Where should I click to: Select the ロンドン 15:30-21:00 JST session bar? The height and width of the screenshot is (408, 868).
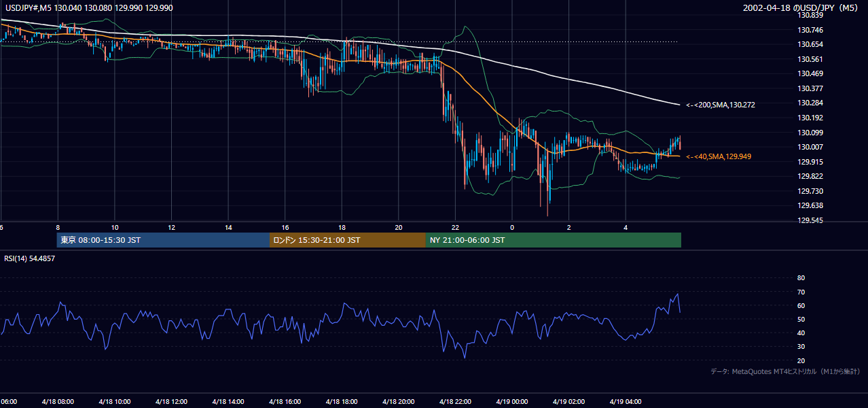click(348, 240)
